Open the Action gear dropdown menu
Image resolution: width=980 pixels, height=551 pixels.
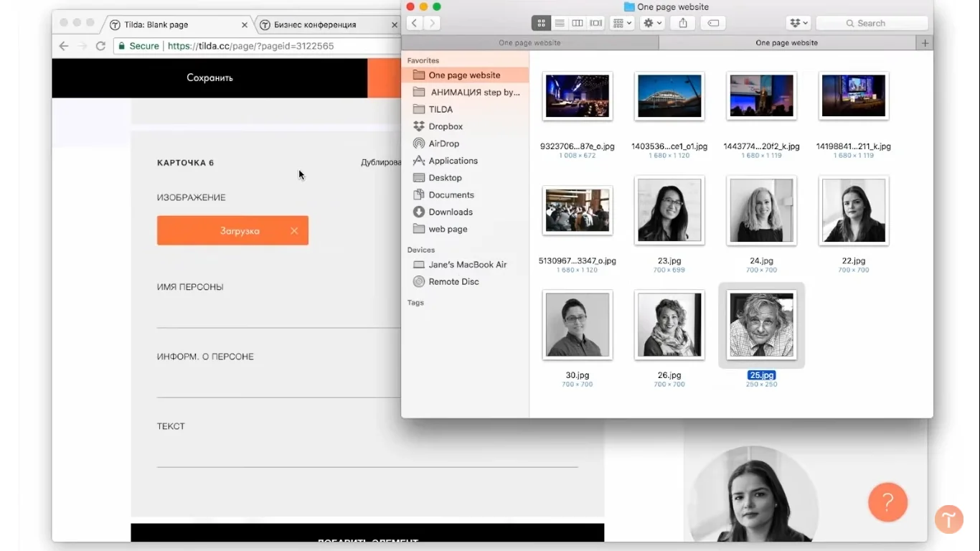(652, 23)
